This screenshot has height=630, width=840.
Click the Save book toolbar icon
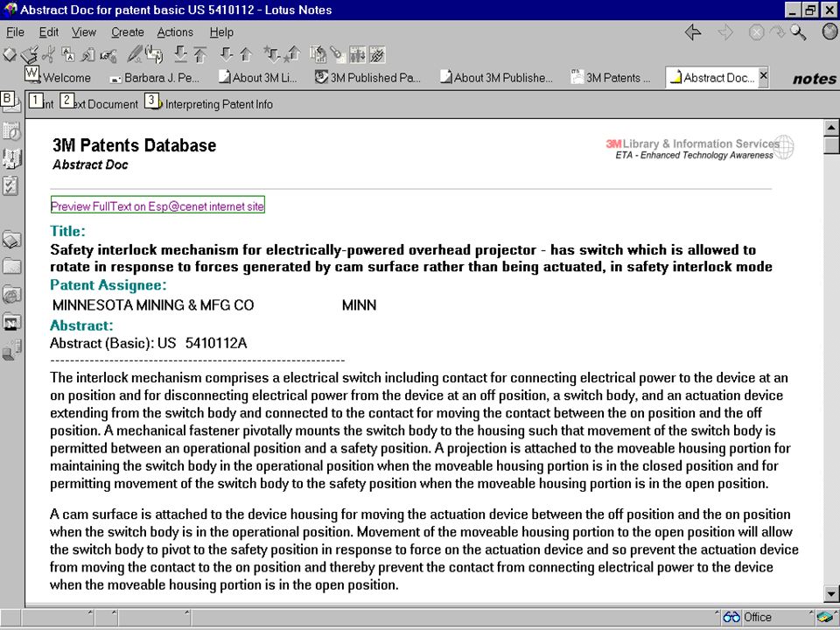[x=30, y=54]
